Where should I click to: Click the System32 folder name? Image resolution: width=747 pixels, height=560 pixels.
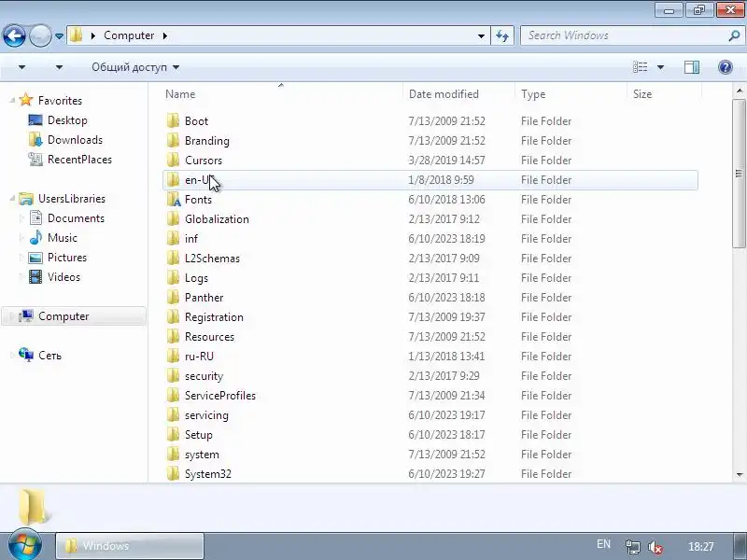207,474
